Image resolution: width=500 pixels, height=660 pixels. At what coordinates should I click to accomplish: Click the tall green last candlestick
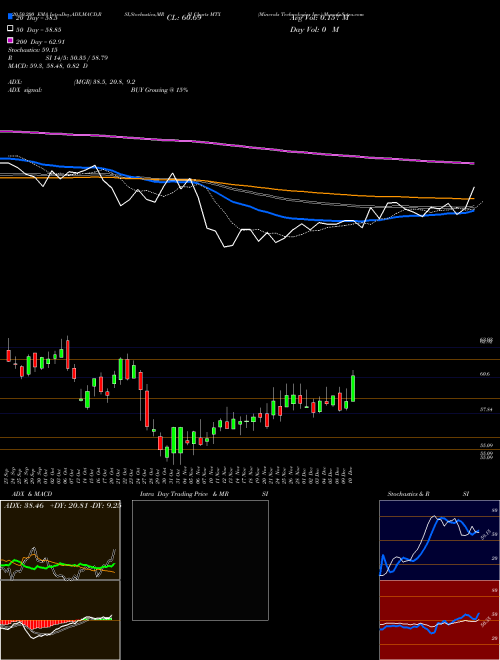(353, 387)
